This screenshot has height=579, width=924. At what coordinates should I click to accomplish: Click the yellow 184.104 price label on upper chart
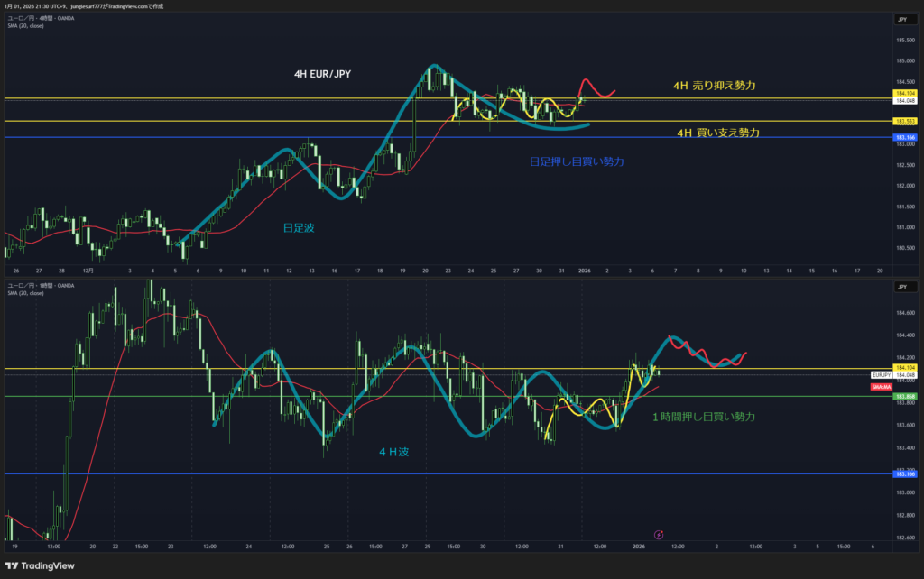(905, 93)
